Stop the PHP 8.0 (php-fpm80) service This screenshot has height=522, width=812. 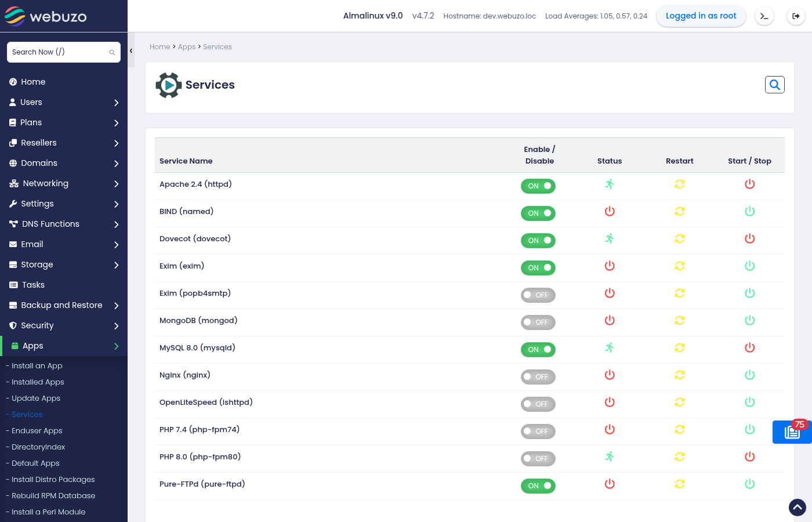(750, 456)
